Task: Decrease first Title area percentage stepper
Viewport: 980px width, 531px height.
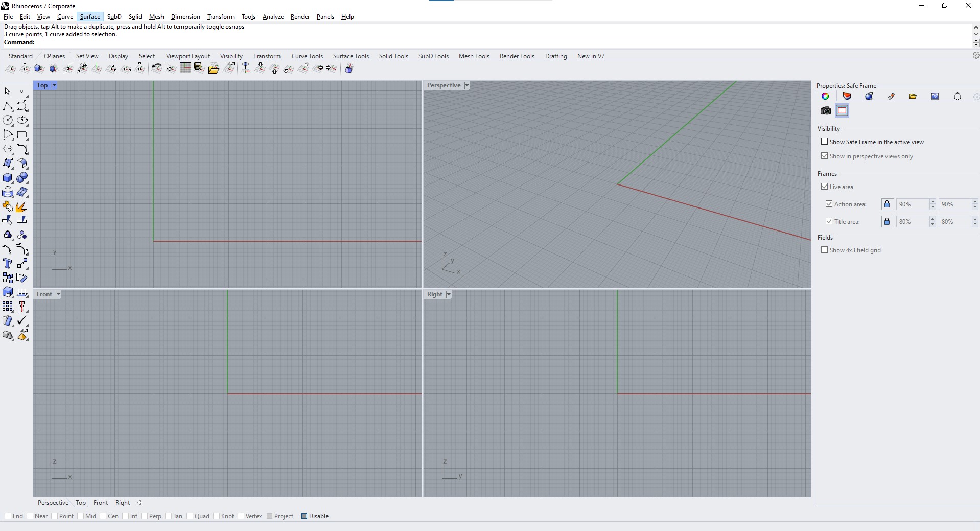Action: [x=932, y=224]
